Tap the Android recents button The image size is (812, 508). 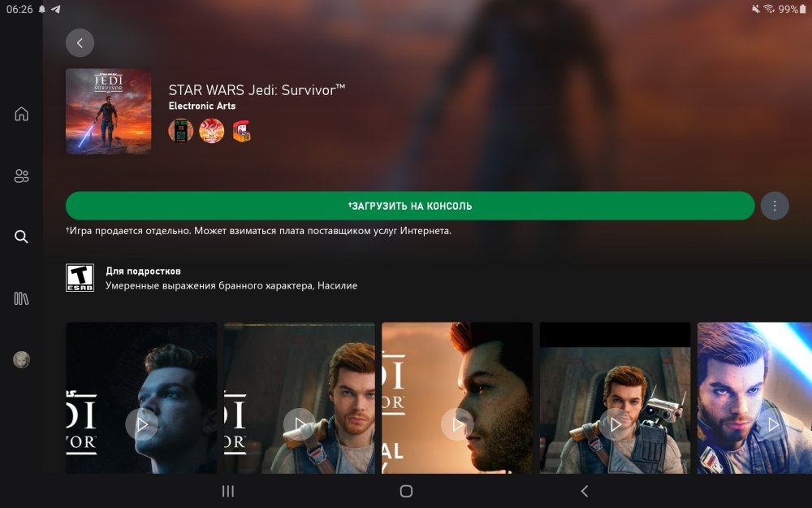(227, 491)
